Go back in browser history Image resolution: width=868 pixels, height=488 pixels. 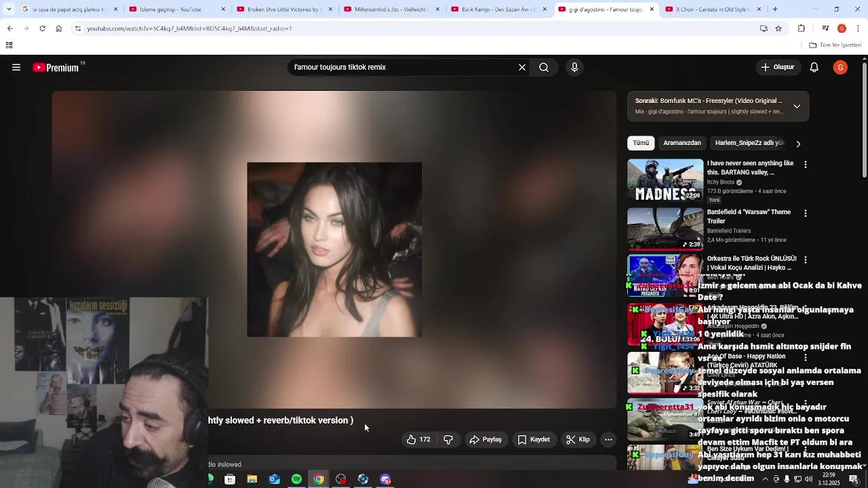(9, 28)
